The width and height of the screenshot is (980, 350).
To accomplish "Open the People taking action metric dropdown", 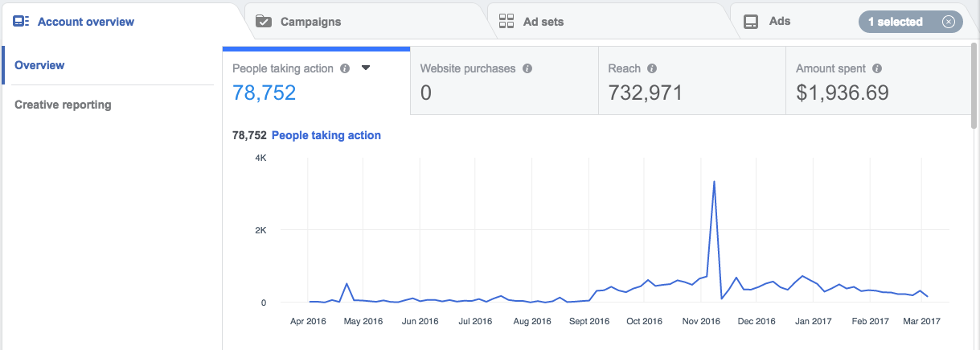I will (x=366, y=68).
